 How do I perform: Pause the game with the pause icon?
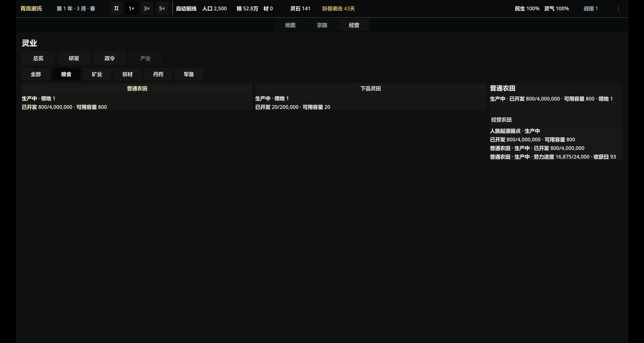(x=116, y=9)
